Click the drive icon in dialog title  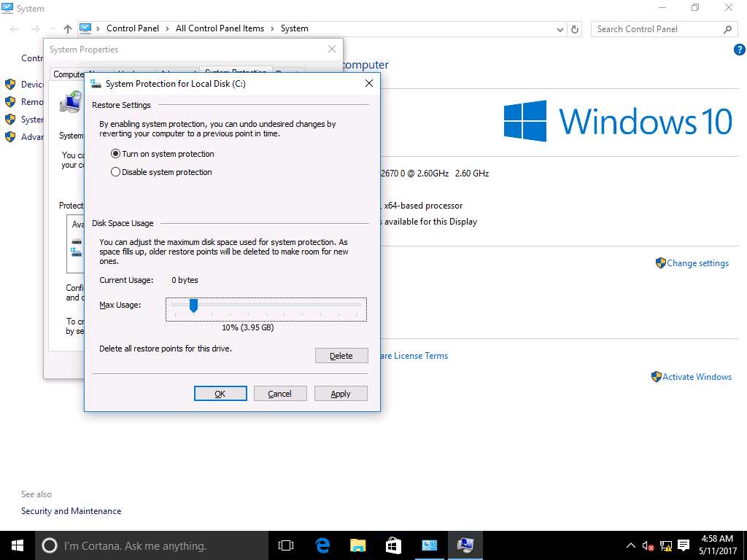click(x=96, y=84)
